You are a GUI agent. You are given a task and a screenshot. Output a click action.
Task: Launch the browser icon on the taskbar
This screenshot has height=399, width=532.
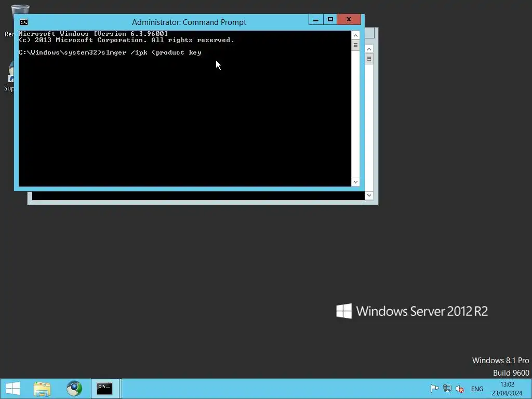[74, 389]
